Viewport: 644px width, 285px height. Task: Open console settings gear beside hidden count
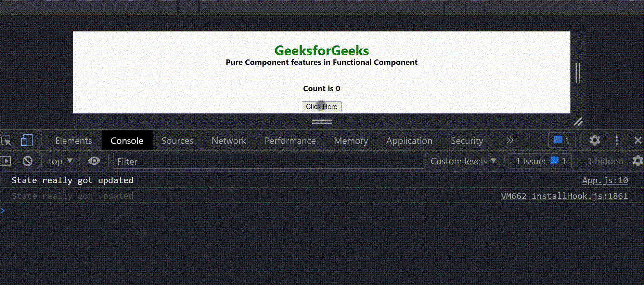(637, 161)
